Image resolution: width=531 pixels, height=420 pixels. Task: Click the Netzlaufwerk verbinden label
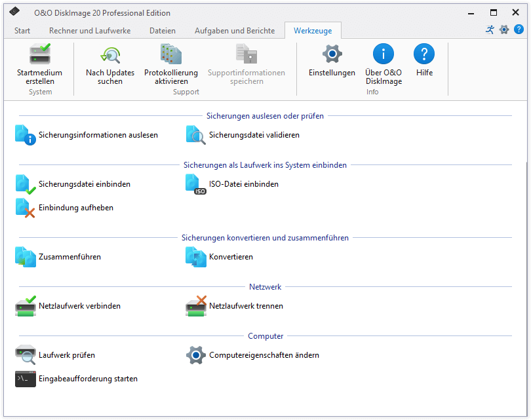[79, 306]
